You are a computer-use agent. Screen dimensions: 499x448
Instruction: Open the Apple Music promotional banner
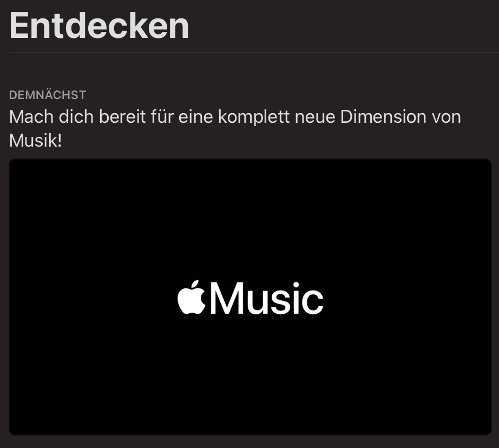point(250,297)
